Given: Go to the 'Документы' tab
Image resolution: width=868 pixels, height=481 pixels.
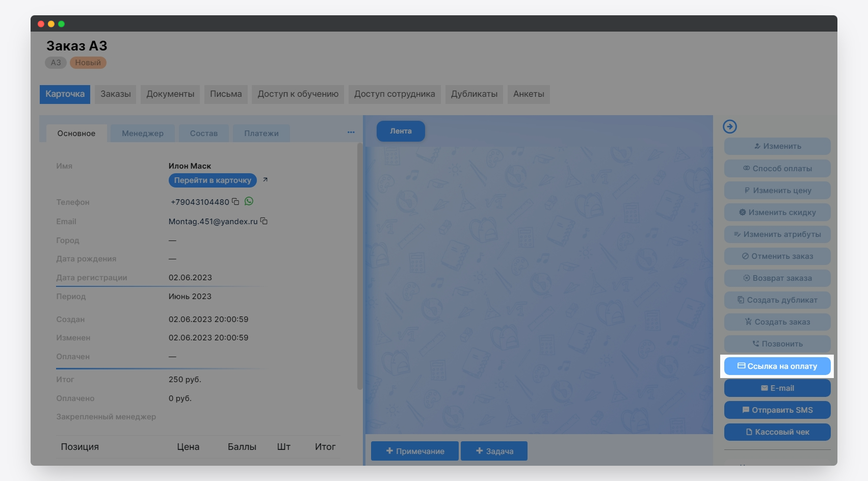Looking at the screenshot, I should click(170, 94).
